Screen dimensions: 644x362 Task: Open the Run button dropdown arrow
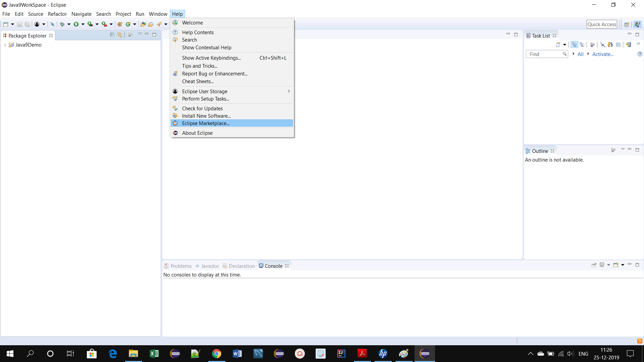(83, 24)
